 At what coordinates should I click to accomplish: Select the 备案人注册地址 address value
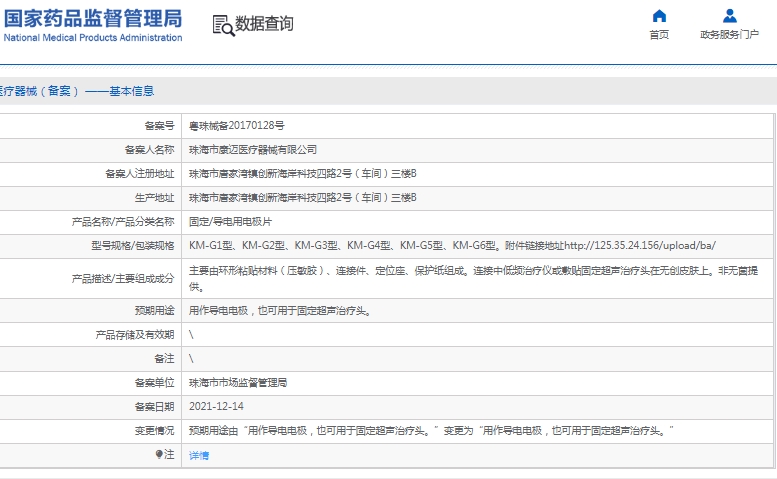pyautogui.click(x=303, y=174)
